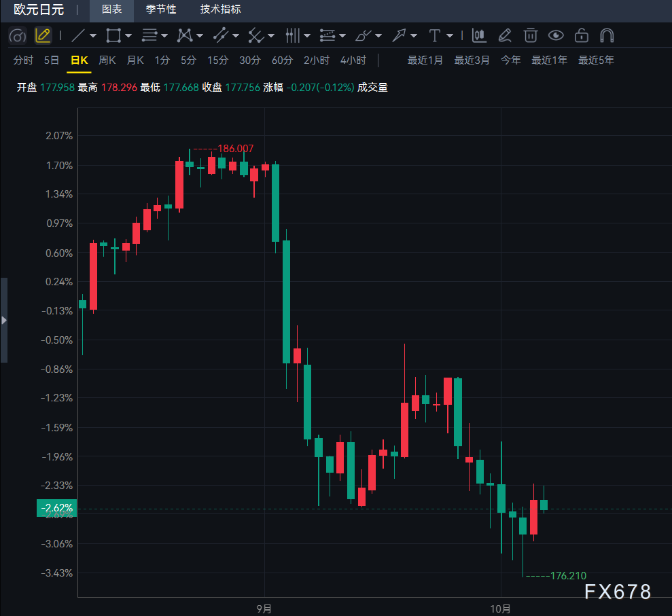Expand the pattern tool dropdown arrow

click(200, 36)
